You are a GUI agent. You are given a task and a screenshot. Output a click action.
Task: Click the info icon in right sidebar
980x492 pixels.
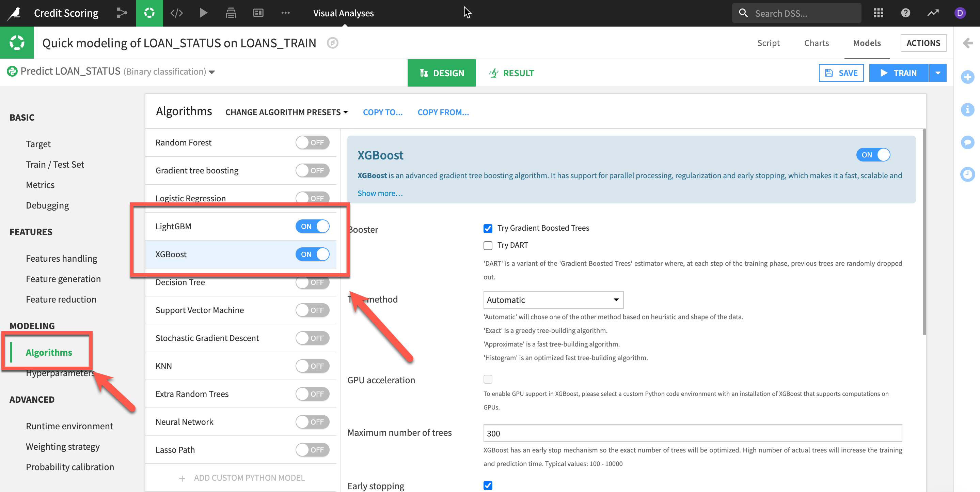(x=967, y=110)
